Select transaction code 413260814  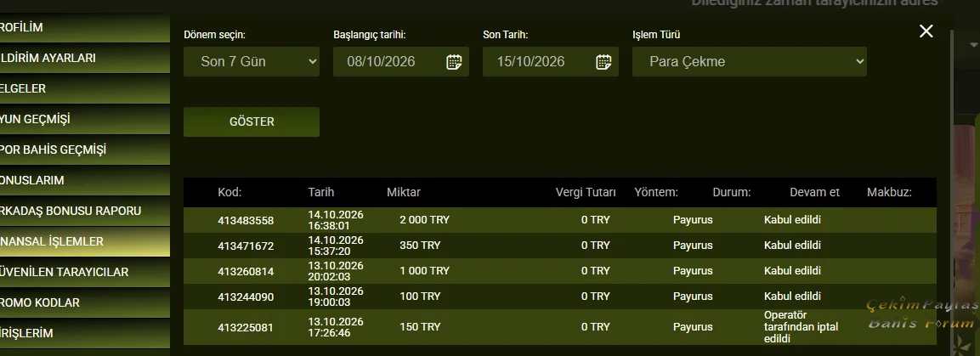(246, 272)
